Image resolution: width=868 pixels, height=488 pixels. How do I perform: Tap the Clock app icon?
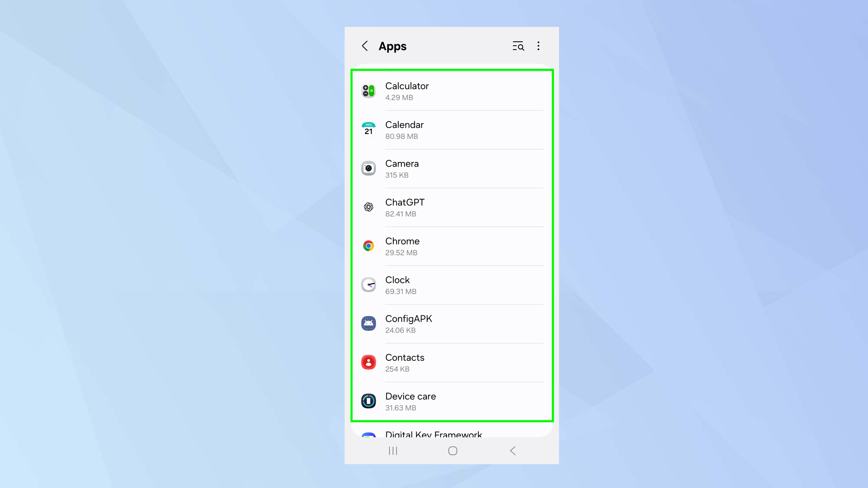[368, 285]
